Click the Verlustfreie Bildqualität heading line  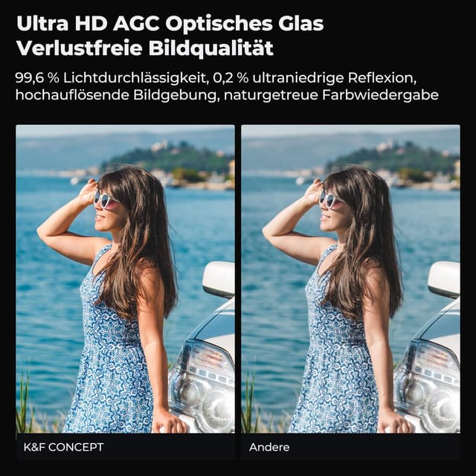tap(145, 48)
